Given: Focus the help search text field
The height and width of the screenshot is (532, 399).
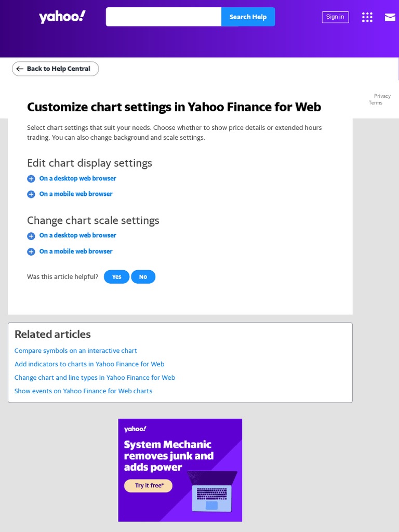Looking at the screenshot, I should (x=164, y=17).
